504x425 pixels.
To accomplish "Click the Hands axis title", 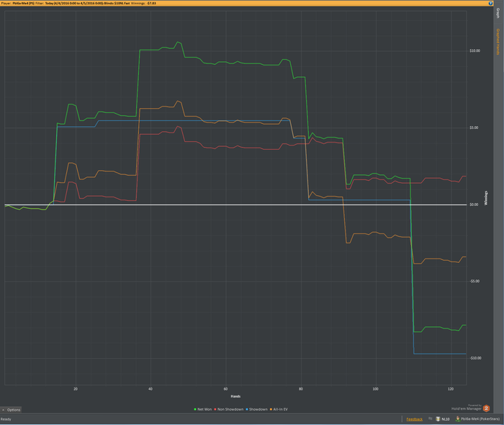I will 235,396.
